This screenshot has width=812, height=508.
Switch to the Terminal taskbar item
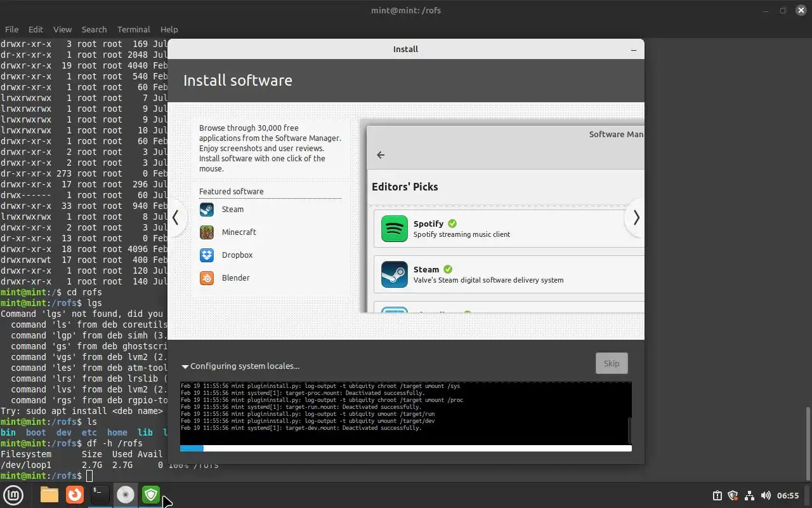[100, 495]
